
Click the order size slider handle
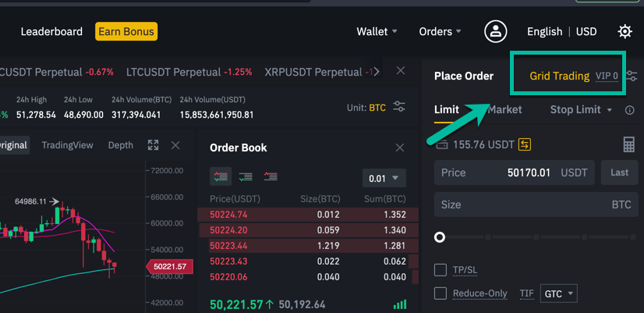[440, 237]
